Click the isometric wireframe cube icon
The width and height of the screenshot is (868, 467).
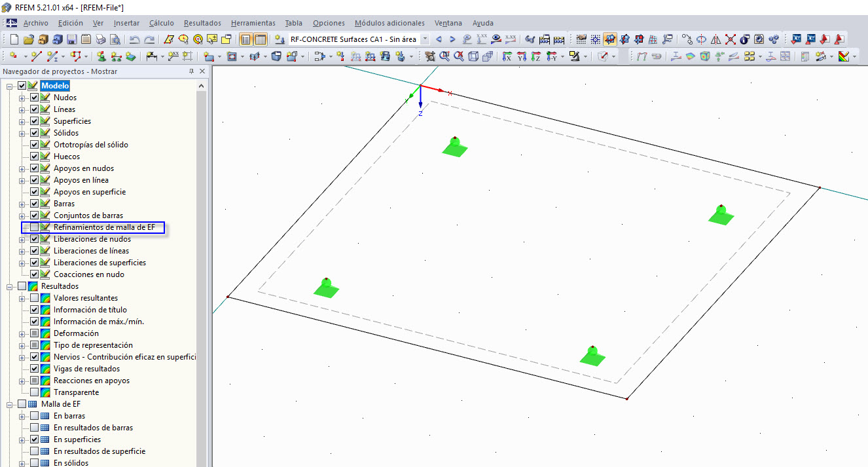[473, 56]
